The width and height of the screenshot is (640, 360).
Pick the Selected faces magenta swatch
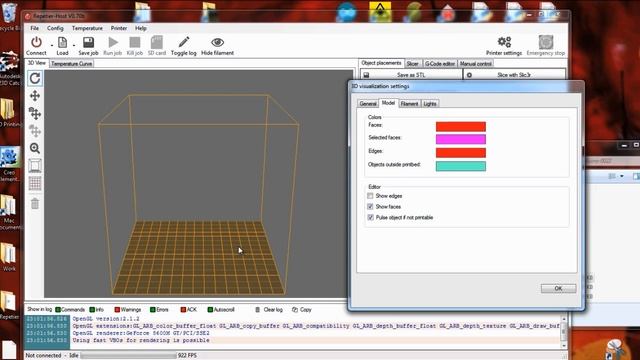coord(461,139)
